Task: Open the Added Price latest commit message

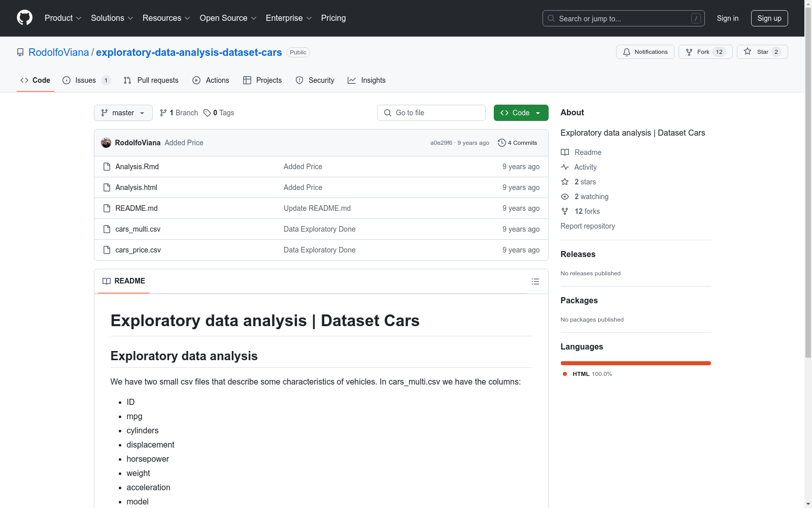Action: 184,143
